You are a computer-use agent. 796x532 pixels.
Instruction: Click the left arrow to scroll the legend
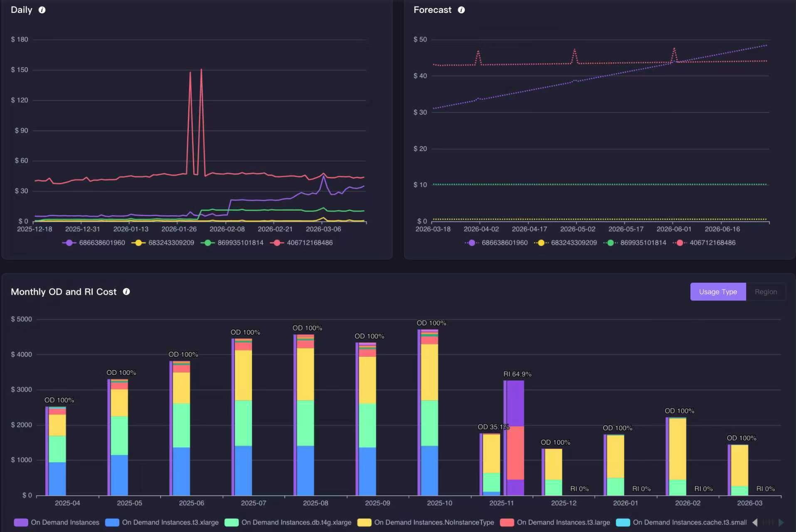coord(754,522)
